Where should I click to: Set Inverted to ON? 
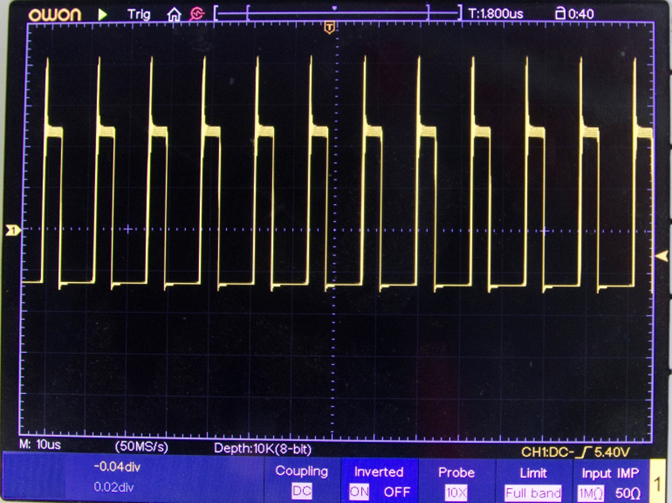pos(359,492)
